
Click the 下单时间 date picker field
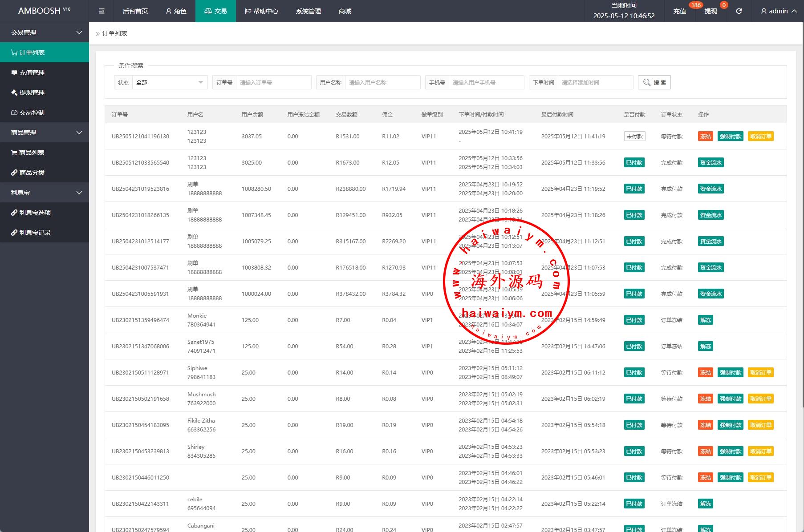(x=595, y=82)
